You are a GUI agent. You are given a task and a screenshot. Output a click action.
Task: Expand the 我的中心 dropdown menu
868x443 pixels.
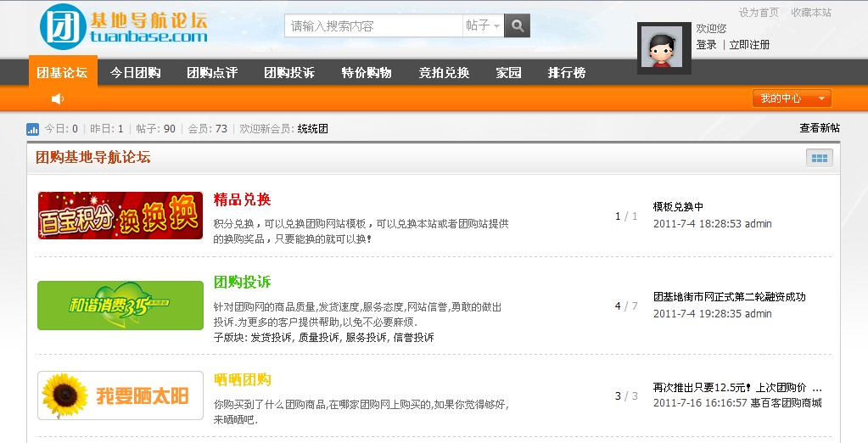click(x=792, y=98)
